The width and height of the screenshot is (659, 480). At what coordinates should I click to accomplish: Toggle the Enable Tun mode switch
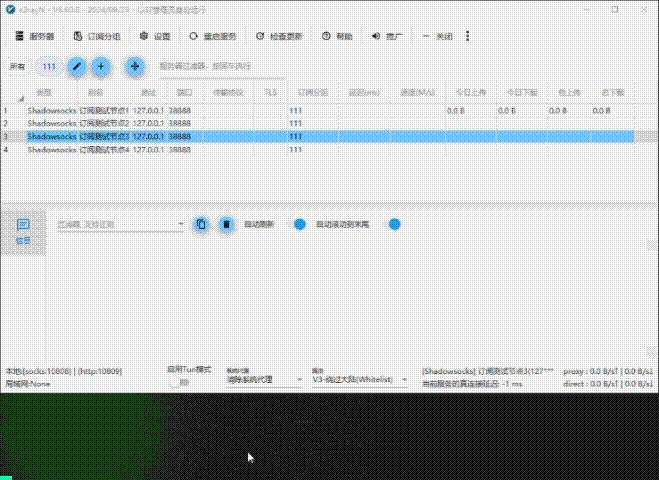tap(179, 382)
